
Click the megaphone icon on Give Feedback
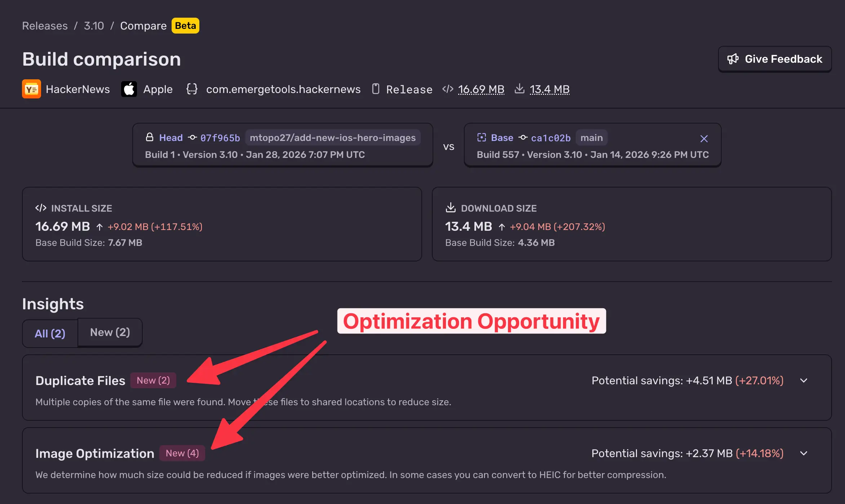pyautogui.click(x=733, y=59)
